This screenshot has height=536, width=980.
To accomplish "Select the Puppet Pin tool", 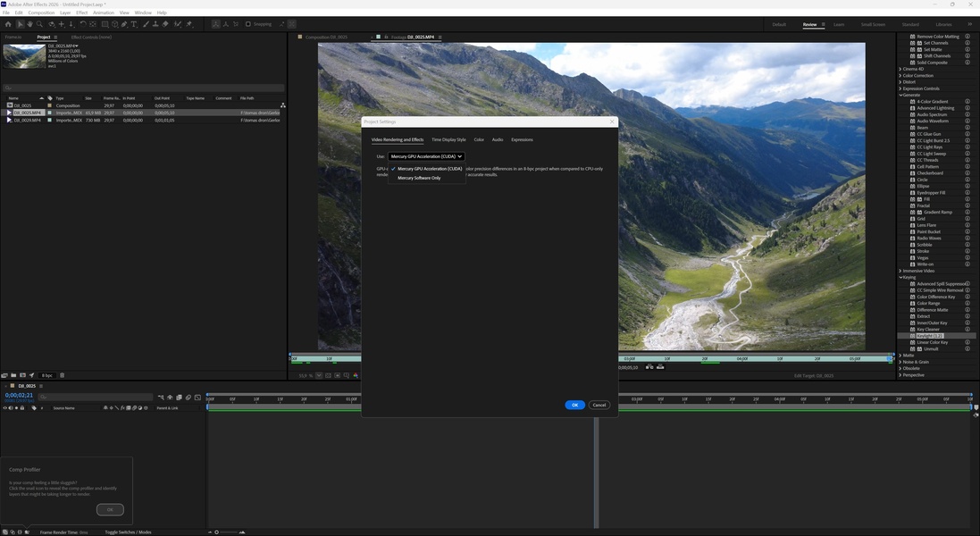I will coord(188,24).
